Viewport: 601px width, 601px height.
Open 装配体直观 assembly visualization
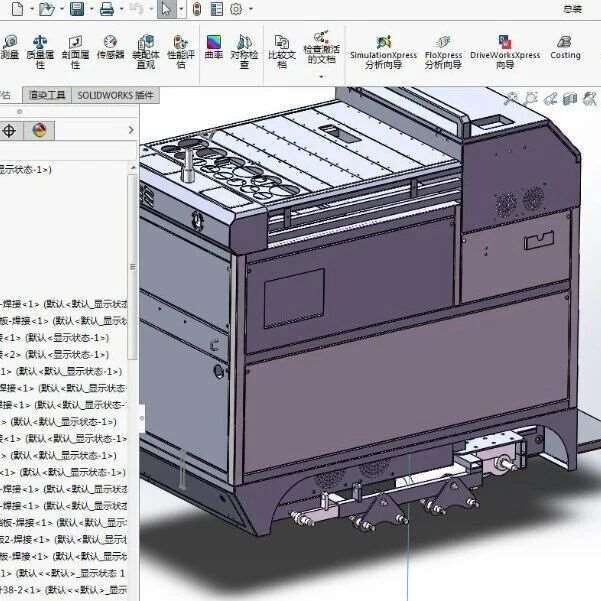(x=146, y=52)
